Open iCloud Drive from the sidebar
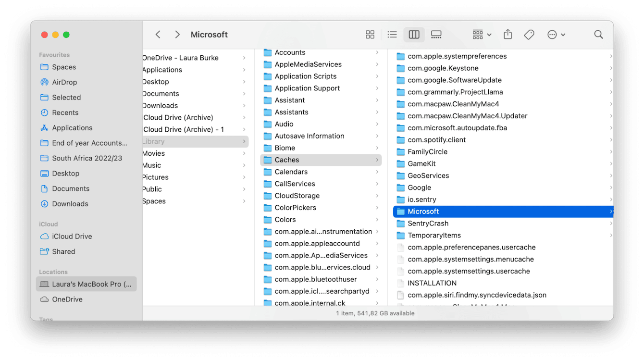This screenshot has width=644, height=361. 71,236
